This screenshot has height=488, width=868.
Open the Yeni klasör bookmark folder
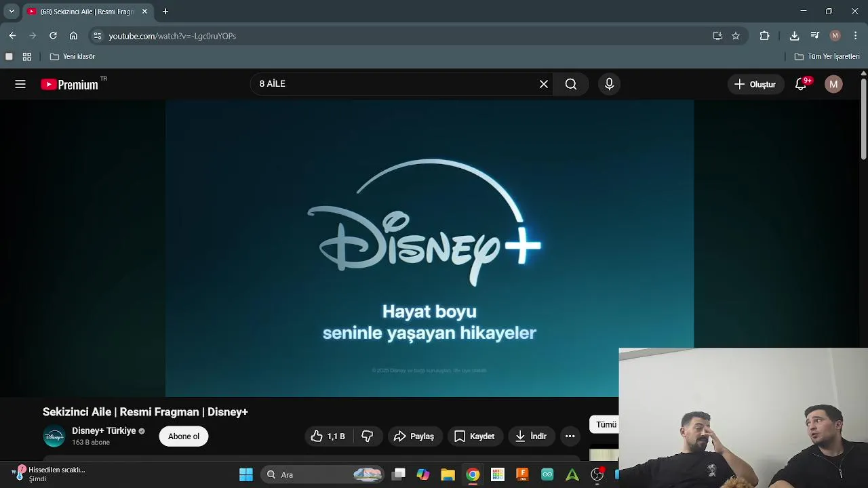tap(73, 56)
